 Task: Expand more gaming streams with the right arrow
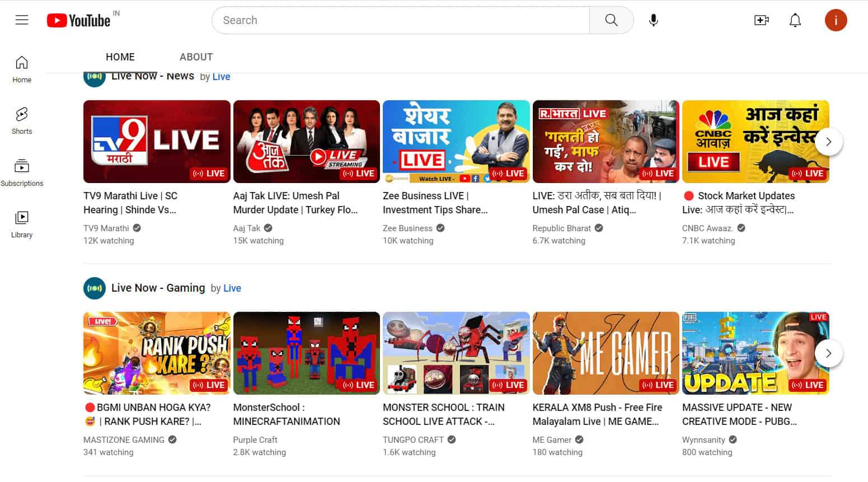pyautogui.click(x=829, y=353)
